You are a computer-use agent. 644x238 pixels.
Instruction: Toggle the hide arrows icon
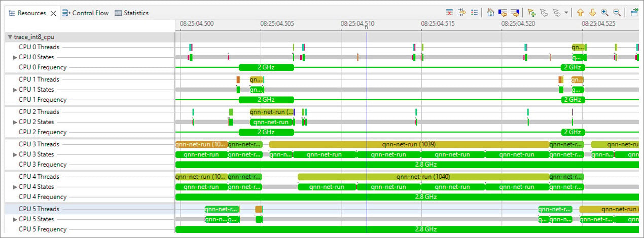[x=461, y=13]
